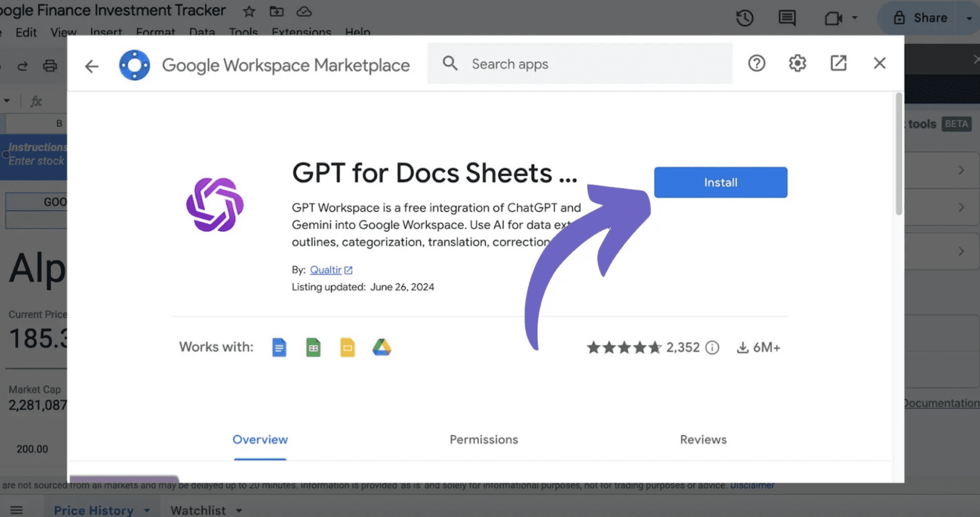
Task: Click the Install button
Action: pyautogui.click(x=720, y=182)
